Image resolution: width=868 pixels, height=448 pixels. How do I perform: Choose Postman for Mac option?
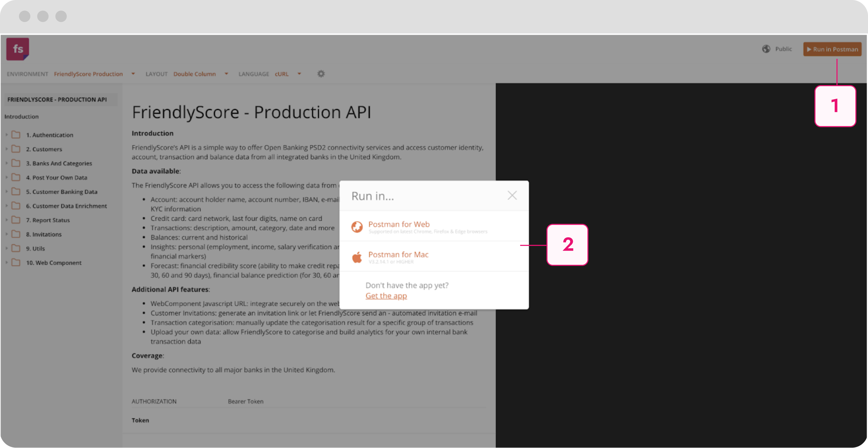(434, 257)
